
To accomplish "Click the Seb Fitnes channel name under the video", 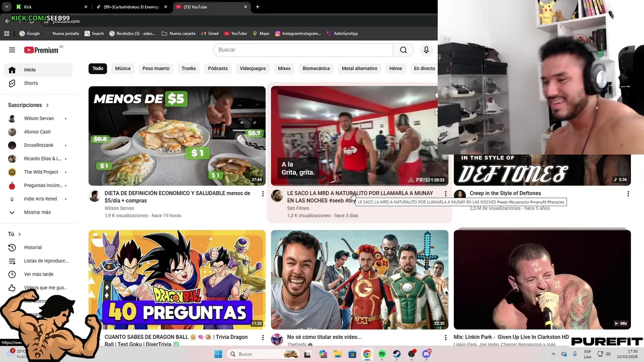I will click(x=298, y=208).
